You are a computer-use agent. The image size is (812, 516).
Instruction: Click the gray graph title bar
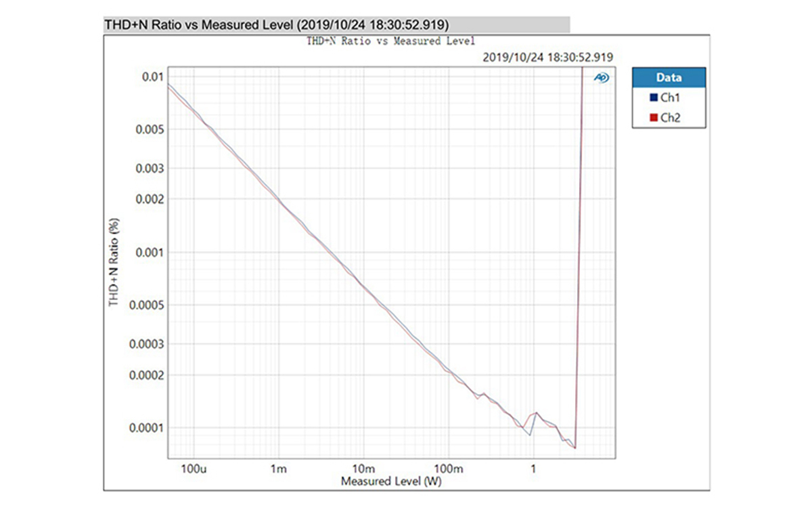click(336, 24)
